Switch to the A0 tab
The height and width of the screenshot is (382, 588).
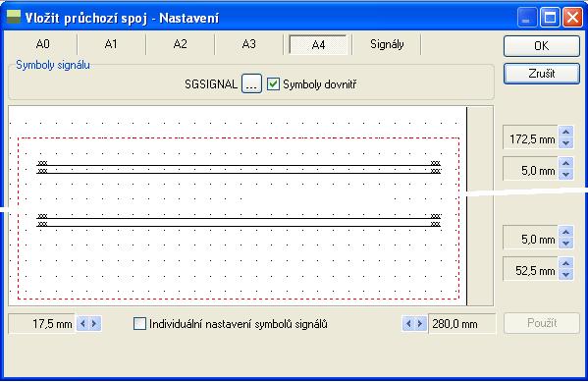click(x=42, y=44)
